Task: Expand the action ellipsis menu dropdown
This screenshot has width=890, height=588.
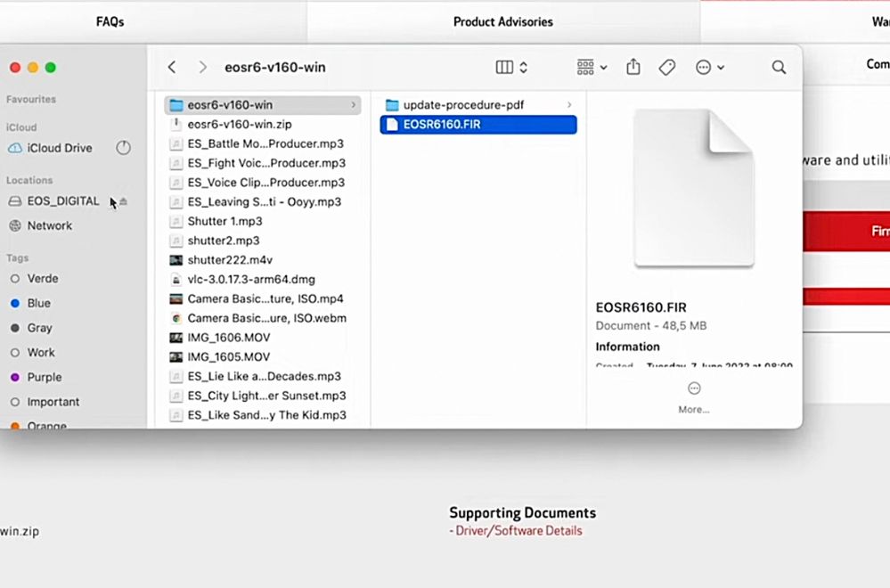Action: (x=710, y=68)
